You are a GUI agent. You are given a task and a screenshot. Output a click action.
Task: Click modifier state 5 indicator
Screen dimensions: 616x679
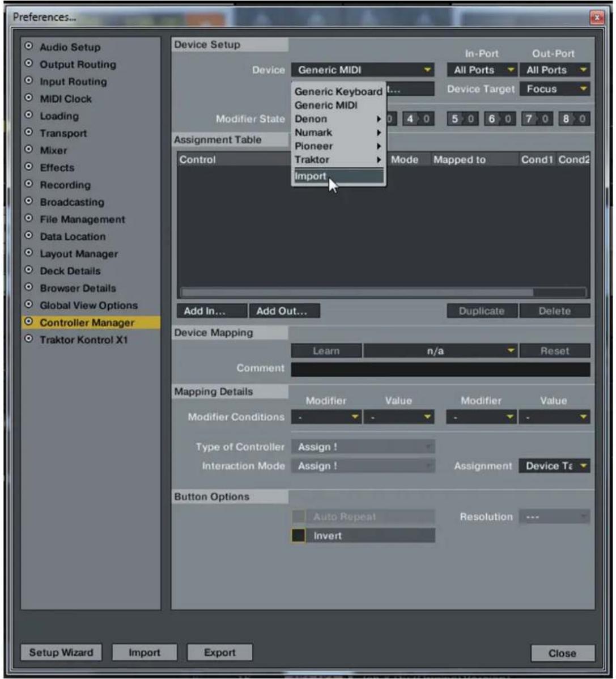(x=462, y=118)
